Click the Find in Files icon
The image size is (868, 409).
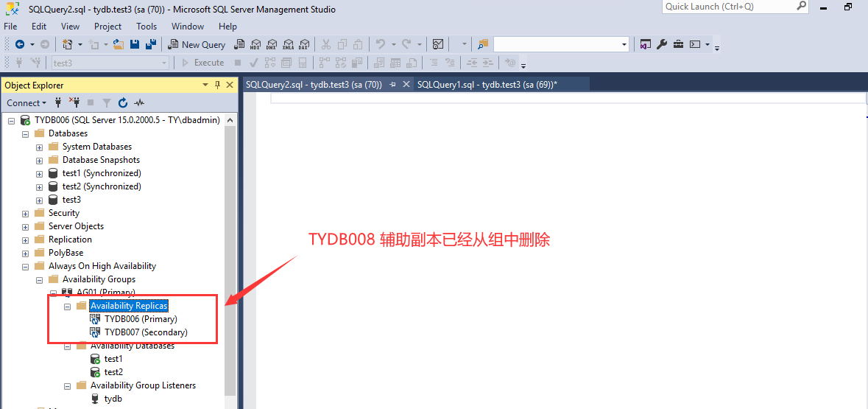click(483, 44)
